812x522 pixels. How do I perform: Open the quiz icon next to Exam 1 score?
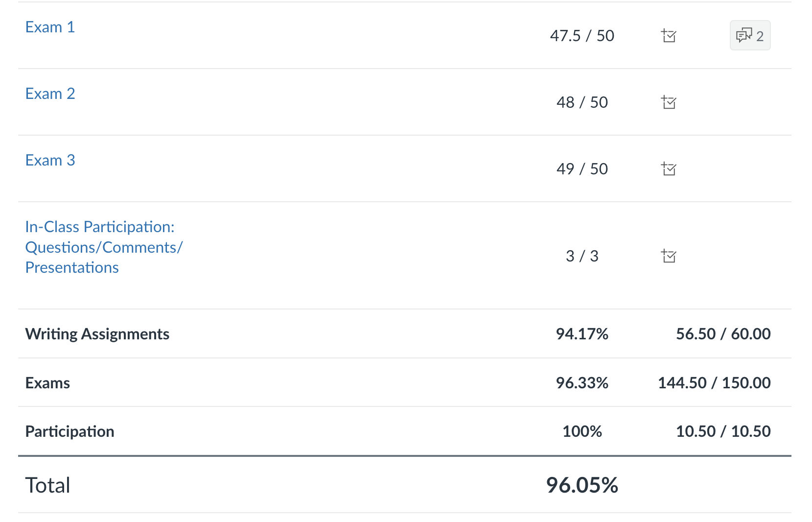point(670,36)
